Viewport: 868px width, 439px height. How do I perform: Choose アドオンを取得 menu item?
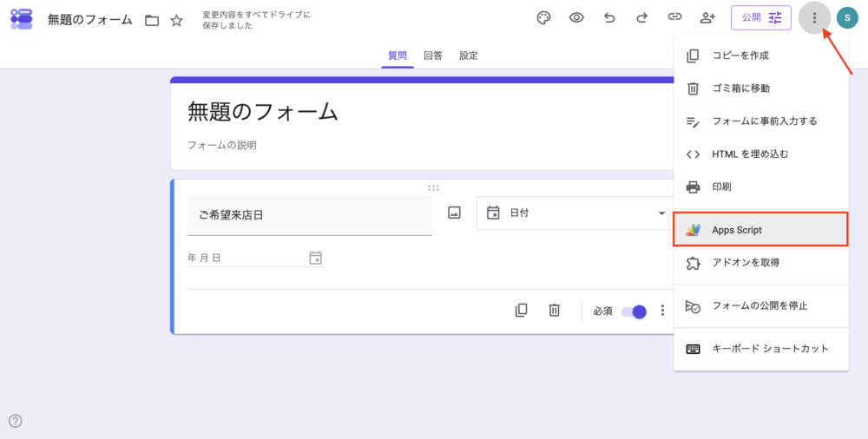(761, 262)
